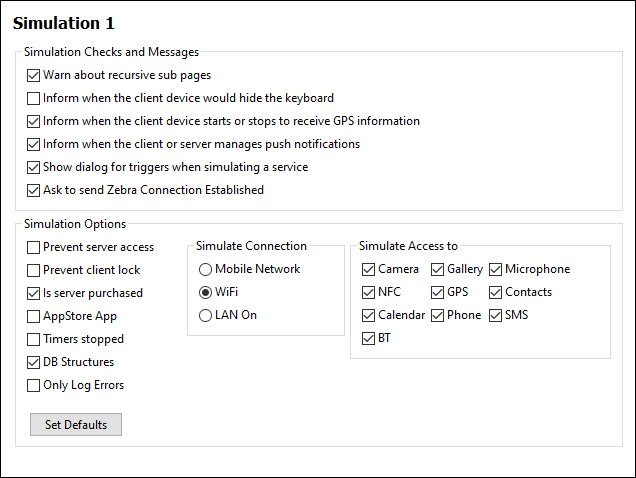Click the Set Defaults button
This screenshot has height=478, width=636.
point(76,425)
